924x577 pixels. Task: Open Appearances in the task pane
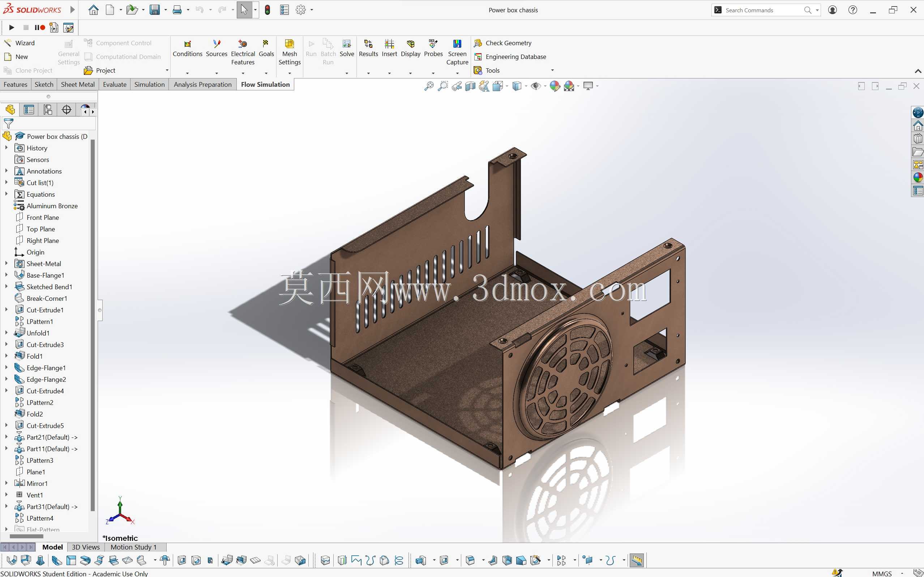point(917,178)
